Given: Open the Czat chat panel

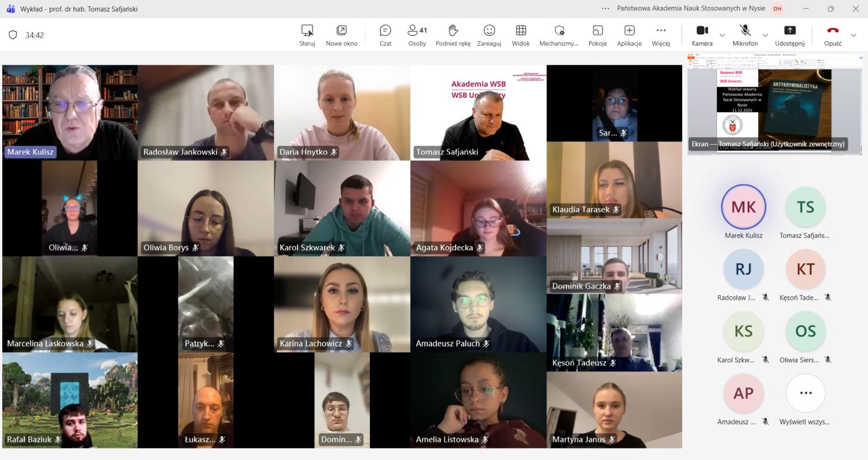Looking at the screenshot, I should 385,35.
